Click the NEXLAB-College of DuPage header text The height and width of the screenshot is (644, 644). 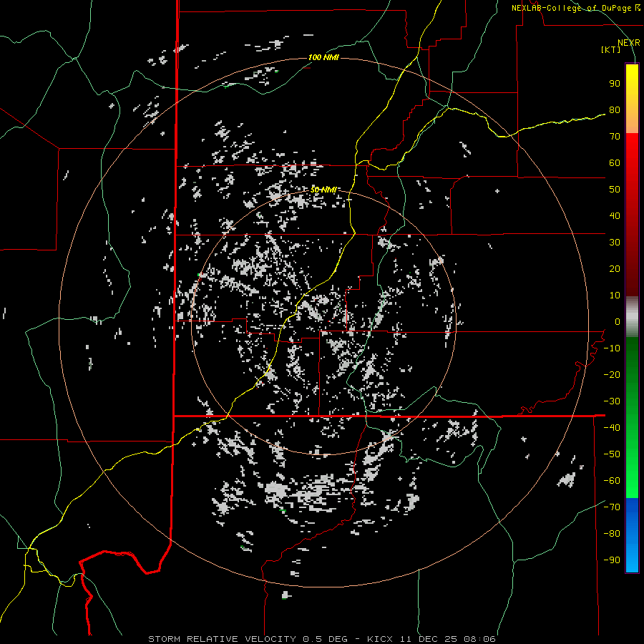pyautogui.click(x=576, y=8)
